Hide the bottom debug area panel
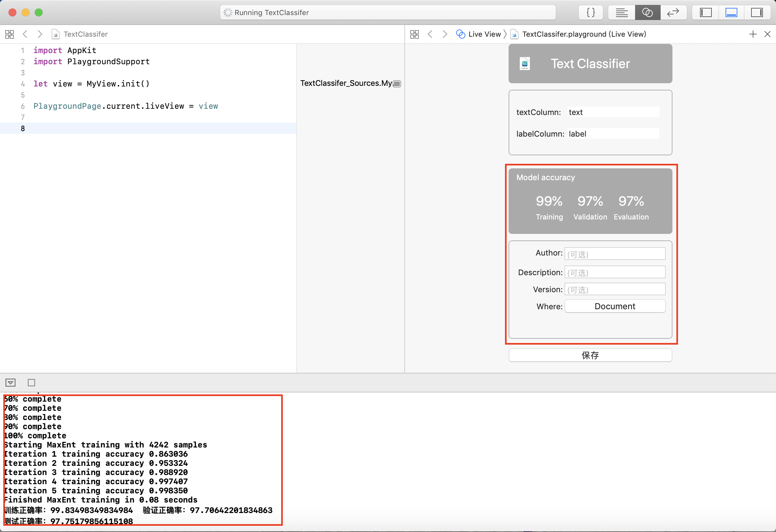Viewport: 776px width, 532px height. tap(731, 13)
